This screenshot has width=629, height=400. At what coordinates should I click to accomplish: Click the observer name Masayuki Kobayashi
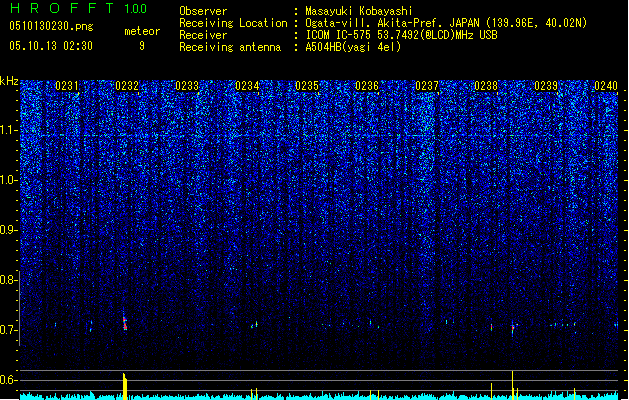point(359,11)
